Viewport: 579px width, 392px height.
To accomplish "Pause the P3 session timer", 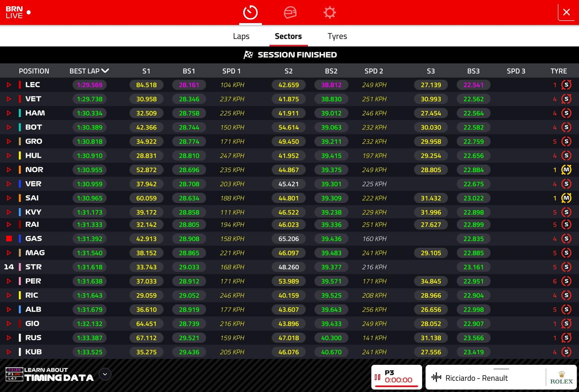I will [x=377, y=378].
